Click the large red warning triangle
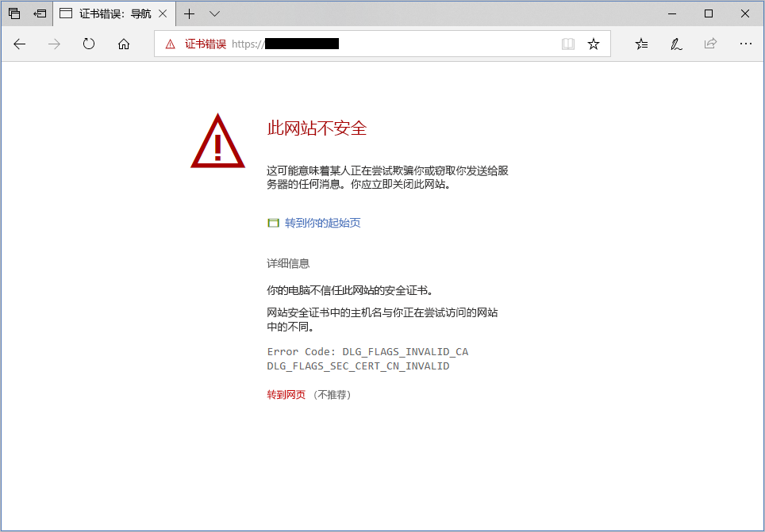 coord(217,141)
